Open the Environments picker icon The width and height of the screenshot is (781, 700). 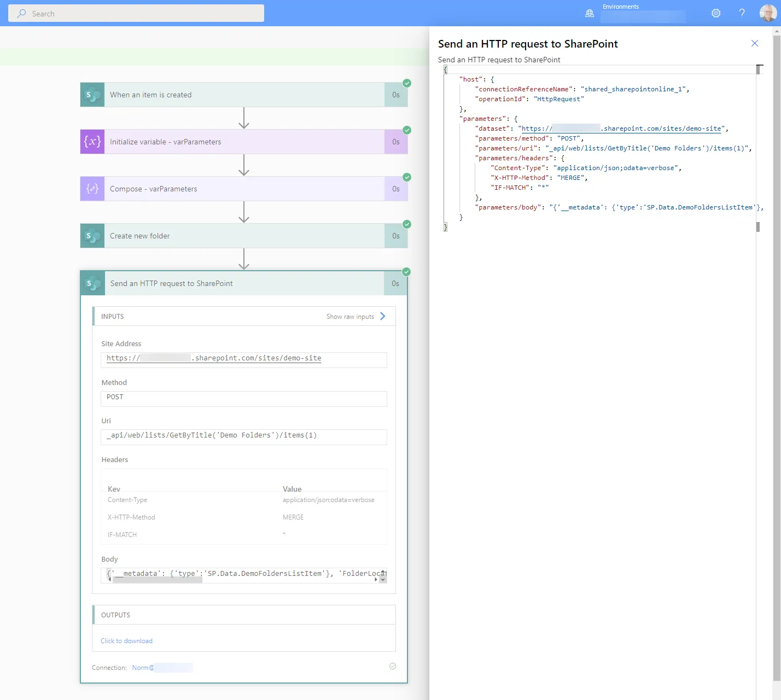tap(590, 13)
